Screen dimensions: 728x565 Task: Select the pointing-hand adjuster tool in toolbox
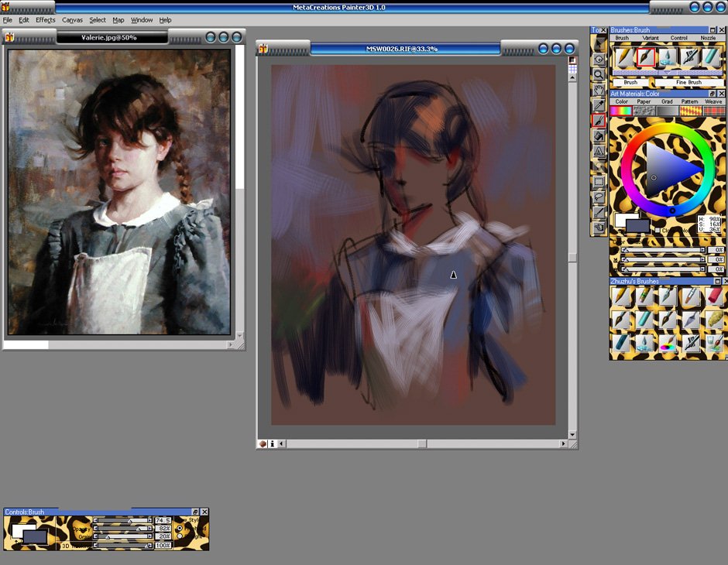599,228
